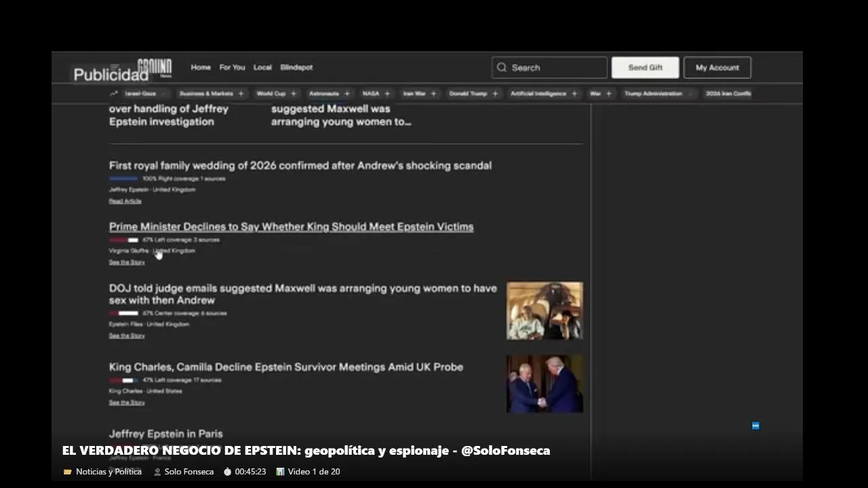Open the Blindspot tab
The width and height of the screenshot is (868, 488).
click(296, 67)
